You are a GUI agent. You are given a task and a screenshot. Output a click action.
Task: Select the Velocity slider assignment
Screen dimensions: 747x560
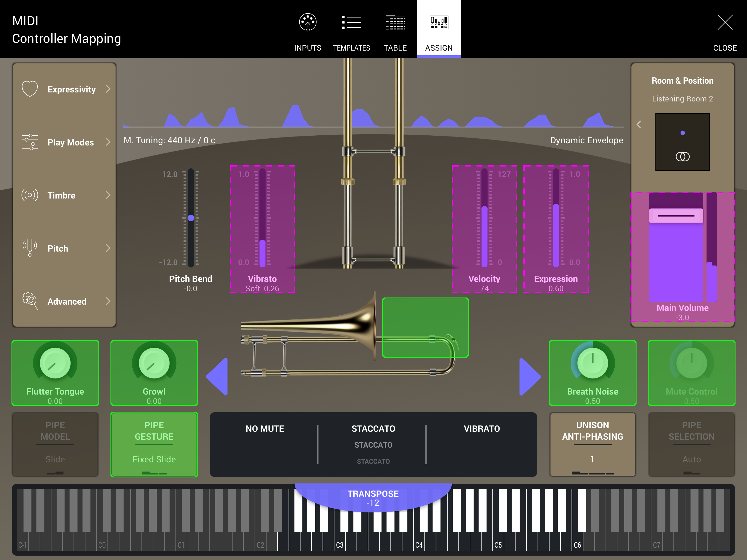tap(484, 229)
